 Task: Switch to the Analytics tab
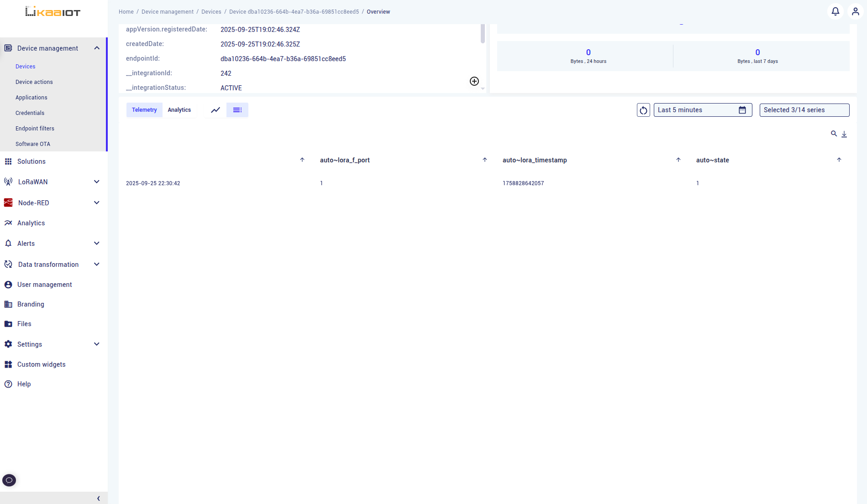tap(179, 110)
